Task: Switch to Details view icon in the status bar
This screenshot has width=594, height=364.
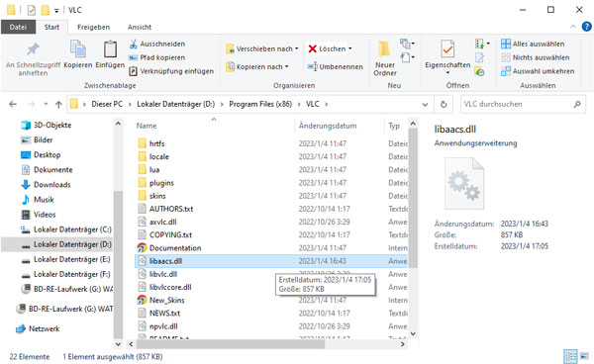Action: (x=571, y=356)
